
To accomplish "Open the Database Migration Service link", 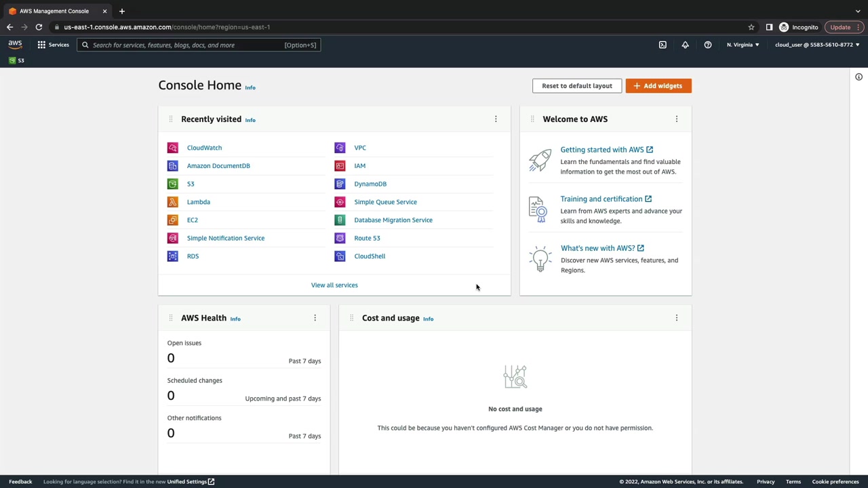I will point(393,220).
